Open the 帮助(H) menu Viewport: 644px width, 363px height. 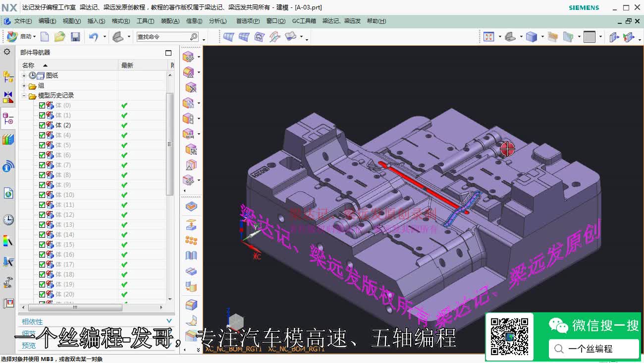pyautogui.click(x=376, y=21)
